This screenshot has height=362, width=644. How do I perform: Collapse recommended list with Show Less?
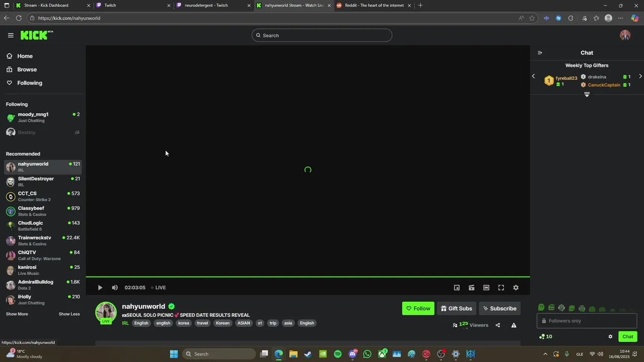[x=69, y=314]
